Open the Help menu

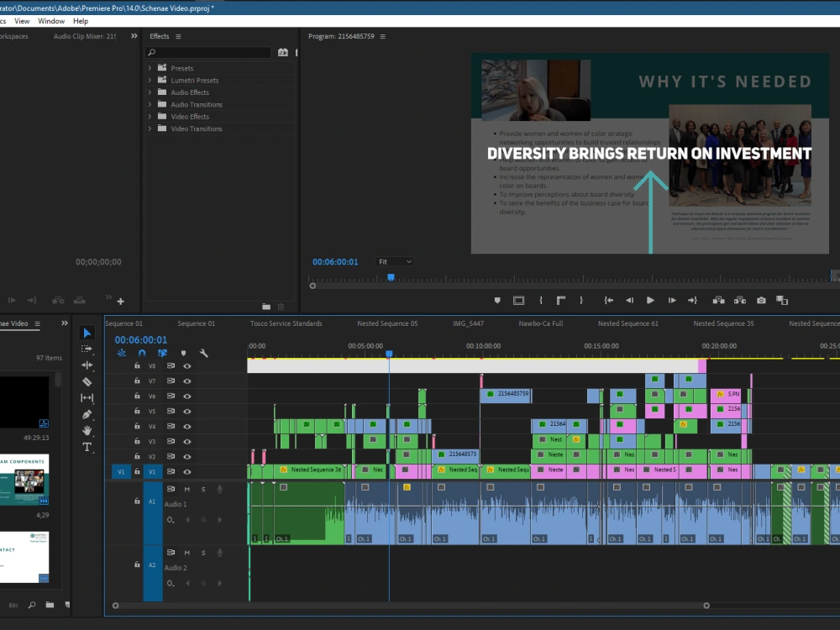click(x=81, y=21)
